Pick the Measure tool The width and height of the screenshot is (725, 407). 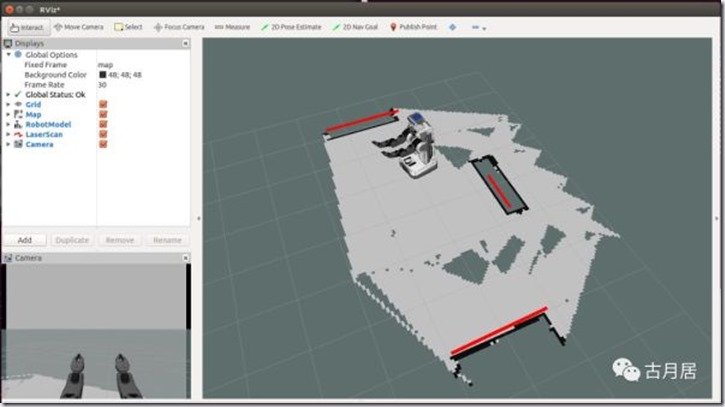click(232, 27)
